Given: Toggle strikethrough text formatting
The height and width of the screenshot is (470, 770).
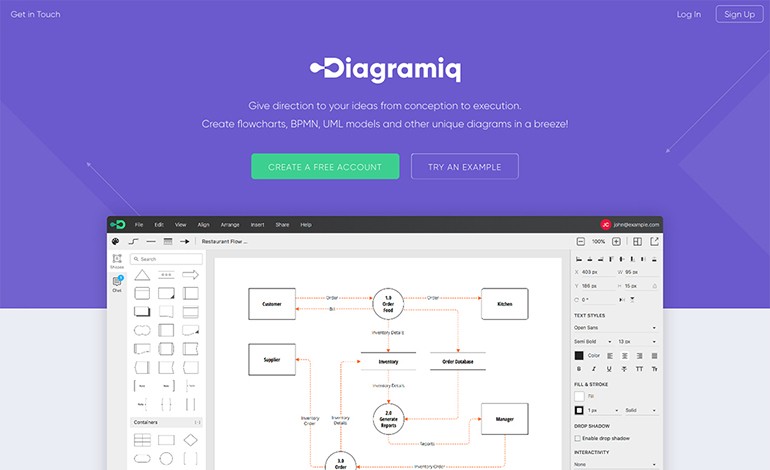Looking at the screenshot, I should pyautogui.click(x=624, y=369).
